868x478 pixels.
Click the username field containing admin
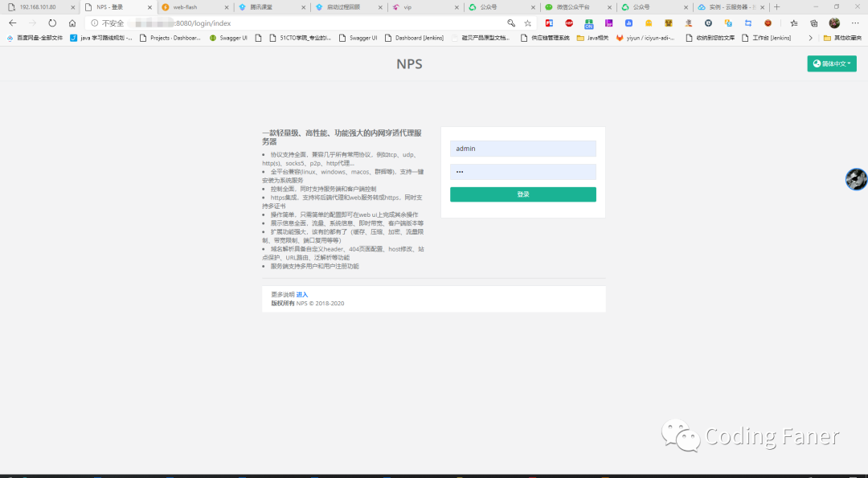523,149
